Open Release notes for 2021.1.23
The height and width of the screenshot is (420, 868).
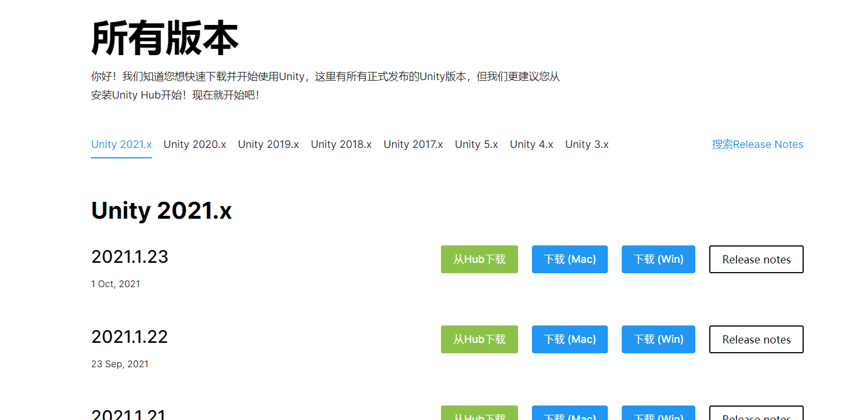tap(756, 259)
